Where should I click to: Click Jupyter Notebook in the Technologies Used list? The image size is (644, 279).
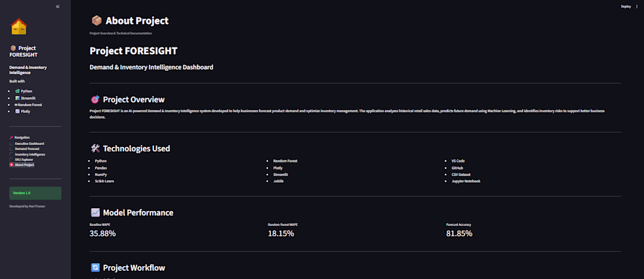[466, 181]
